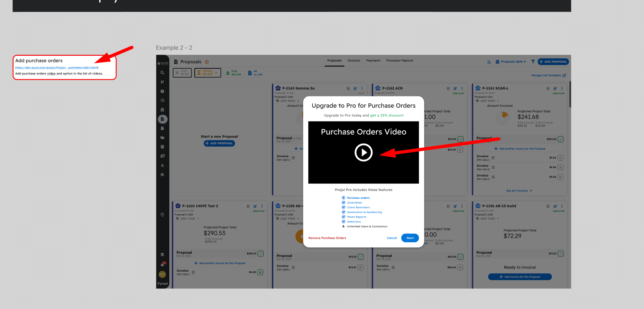Expand See all 4 invoices
The width and height of the screenshot is (644, 309).
point(519,191)
